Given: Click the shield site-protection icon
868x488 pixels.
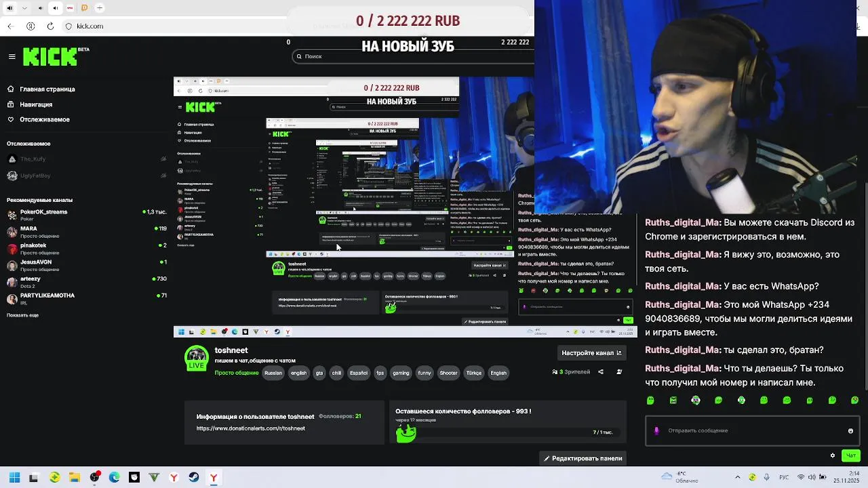Looking at the screenshot, I should coord(68,26).
